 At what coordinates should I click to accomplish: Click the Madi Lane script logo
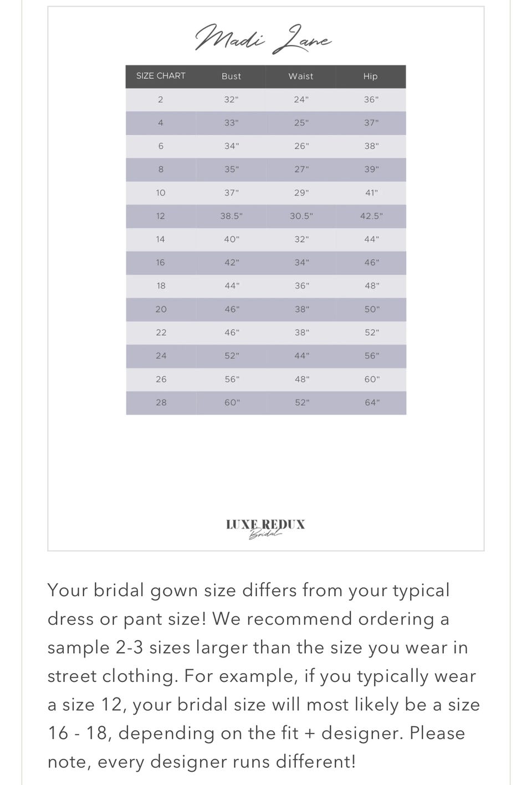point(263,39)
